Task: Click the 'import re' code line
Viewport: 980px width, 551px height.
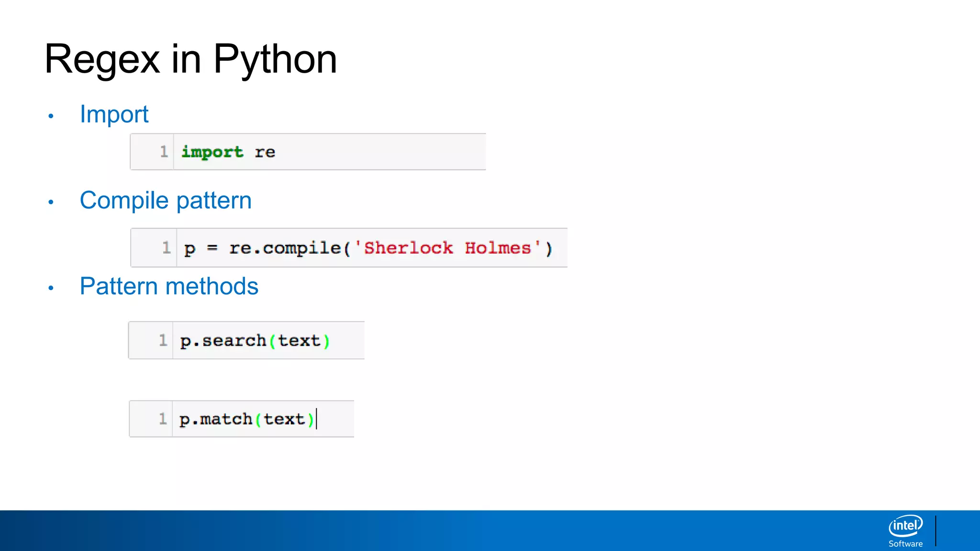Action: pyautogui.click(x=228, y=152)
